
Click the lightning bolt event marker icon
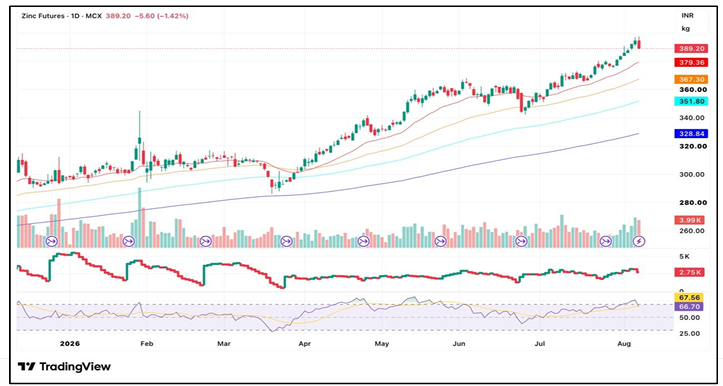coord(639,241)
